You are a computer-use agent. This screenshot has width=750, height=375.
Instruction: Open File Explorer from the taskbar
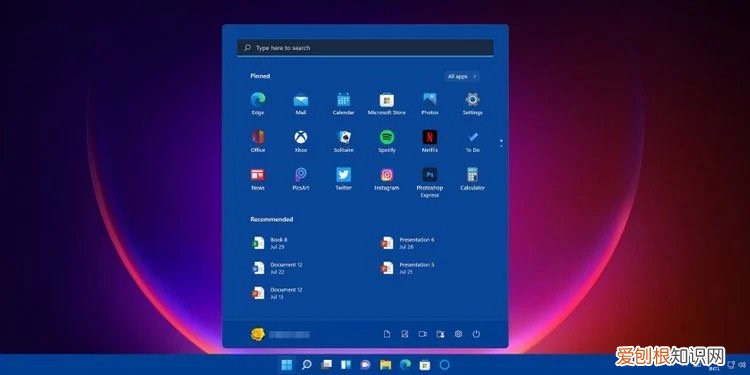coord(386,365)
